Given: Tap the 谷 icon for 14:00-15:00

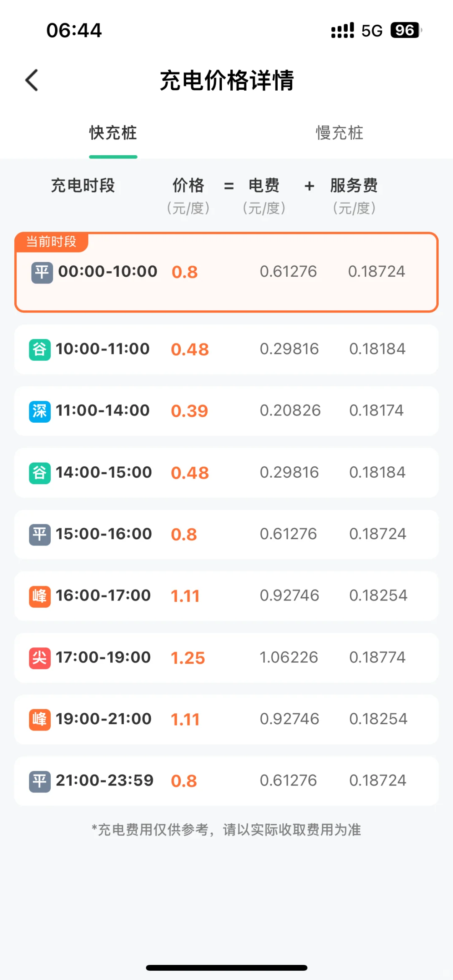Looking at the screenshot, I should click(x=39, y=473).
